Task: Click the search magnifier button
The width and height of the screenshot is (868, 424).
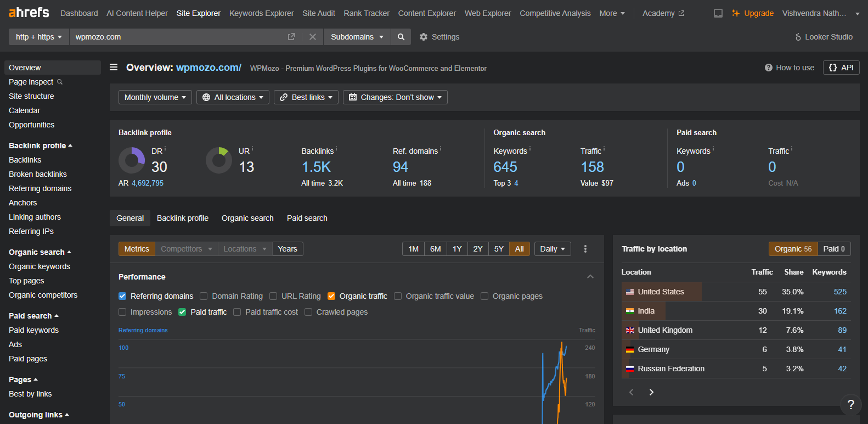Action: point(401,37)
